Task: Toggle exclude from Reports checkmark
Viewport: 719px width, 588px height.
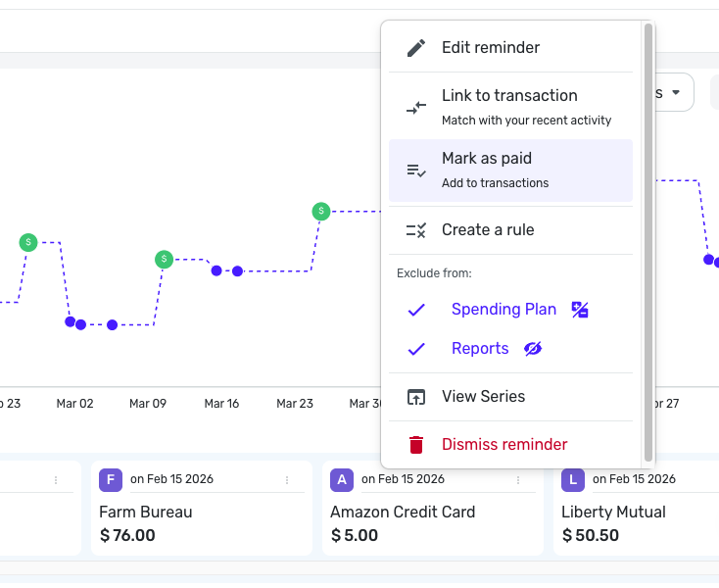Action: (x=416, y=349)
